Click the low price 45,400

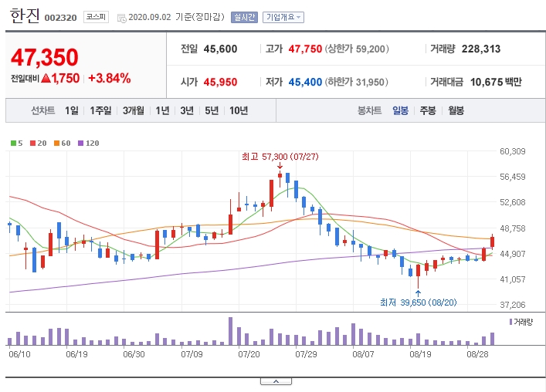(305, 82)
